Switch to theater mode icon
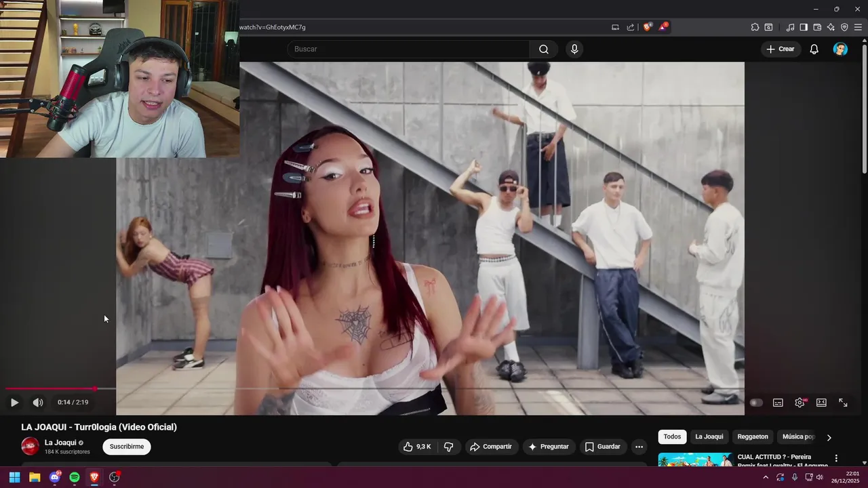Image resolution: width=868 pixels, height=488 pixels. coord(821,403)
